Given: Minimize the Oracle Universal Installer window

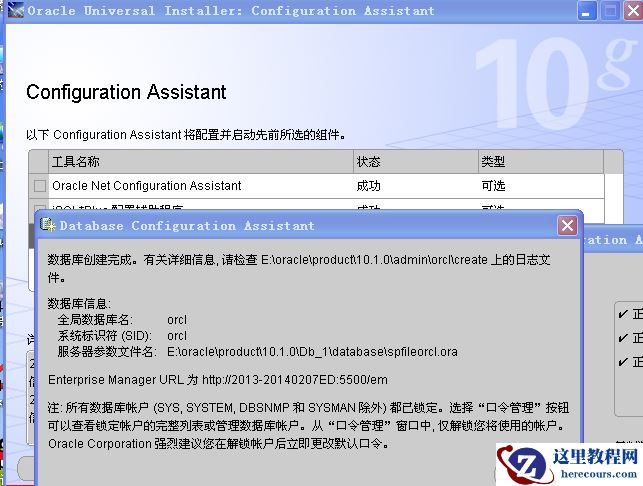Looking at the screenshot, I should click(586, 11).
